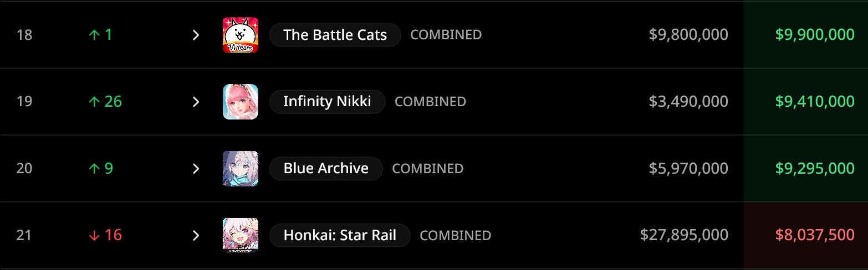Click the green up arrow showing 26
868x270 pixels.
click(x=94, y=102)
